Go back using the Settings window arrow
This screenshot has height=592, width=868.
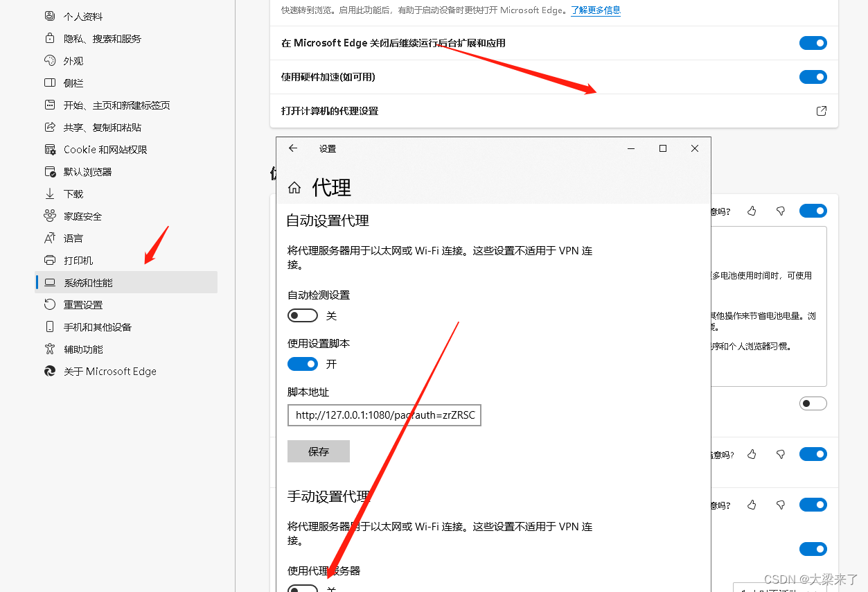click(293, 148)
